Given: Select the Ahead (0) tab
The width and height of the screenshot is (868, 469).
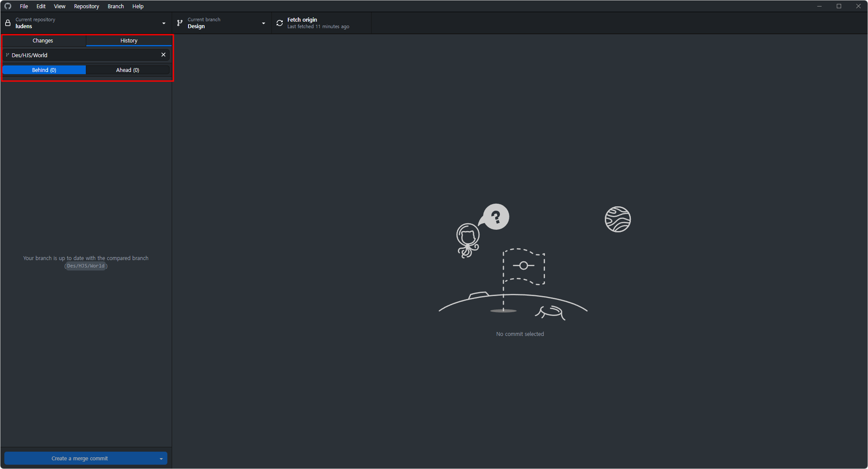Looking at the screenshot, I should tap(127, 70).
